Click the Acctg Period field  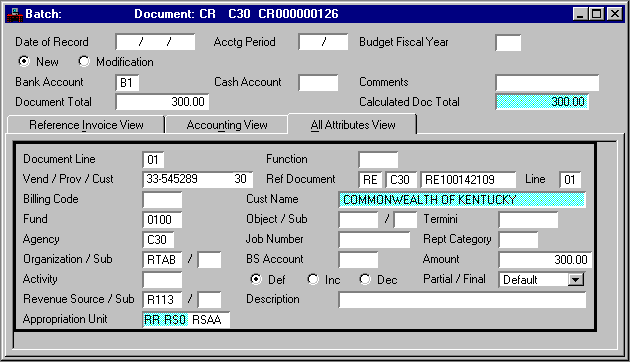pos(323,42)
